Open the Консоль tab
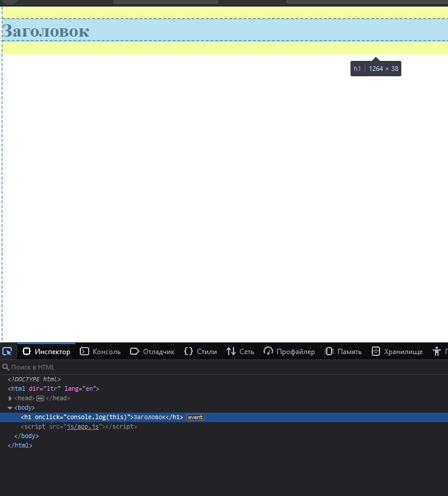The height and width of the screenshot is (496, 448). click(x=100, y=351)
